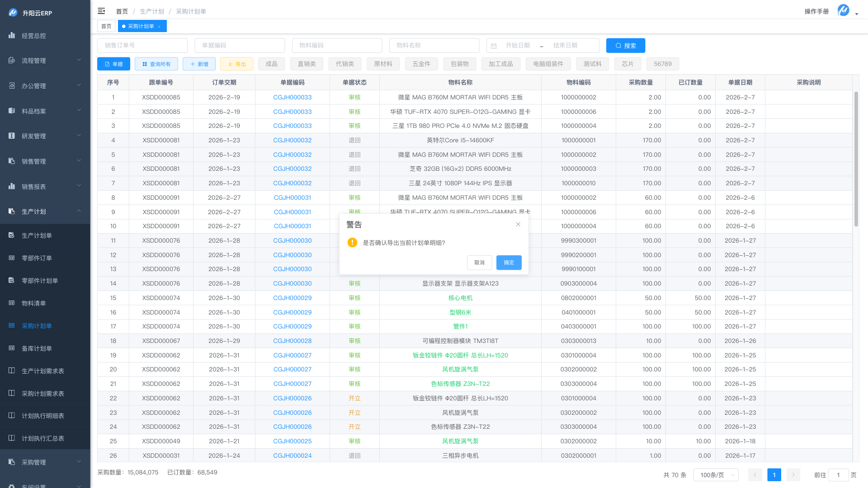
Task: Open document link CGJH000033 in row 1
Action: point(292,97)
